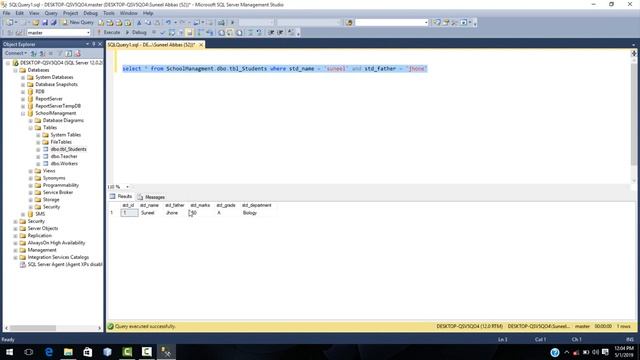Expand the Programmability folder node
The image size is (640, 360).
[31, 185]
